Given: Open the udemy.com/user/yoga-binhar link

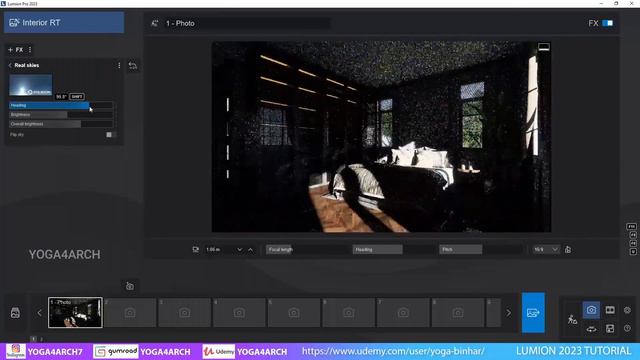Looking at the screenshot, I should (393, 351).
